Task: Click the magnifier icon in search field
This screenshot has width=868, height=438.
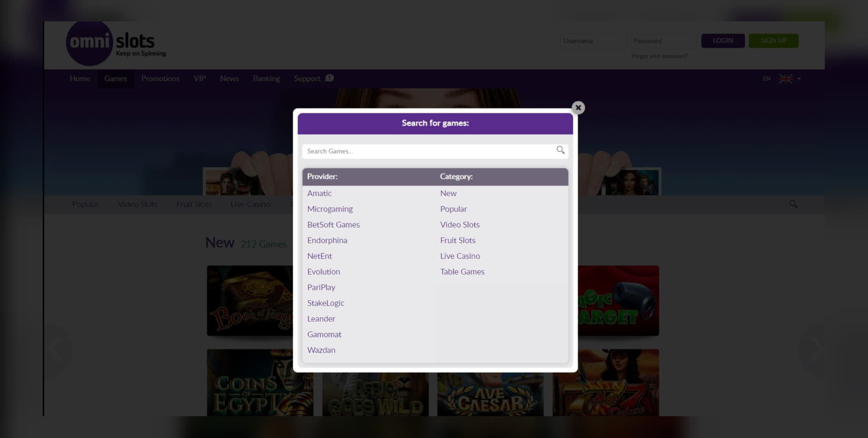Action: [560, 150]
